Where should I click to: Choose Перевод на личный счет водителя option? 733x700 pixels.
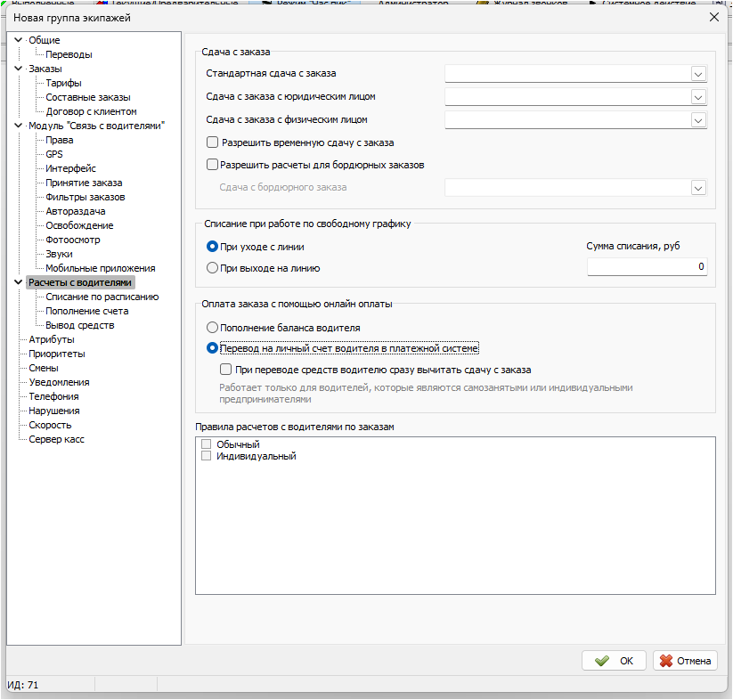(212, 348)
